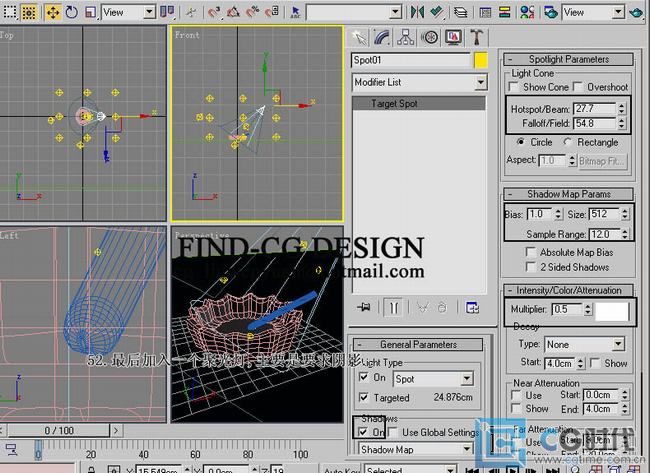Enable Absolute Map Bias checkbox

[530, 252]
